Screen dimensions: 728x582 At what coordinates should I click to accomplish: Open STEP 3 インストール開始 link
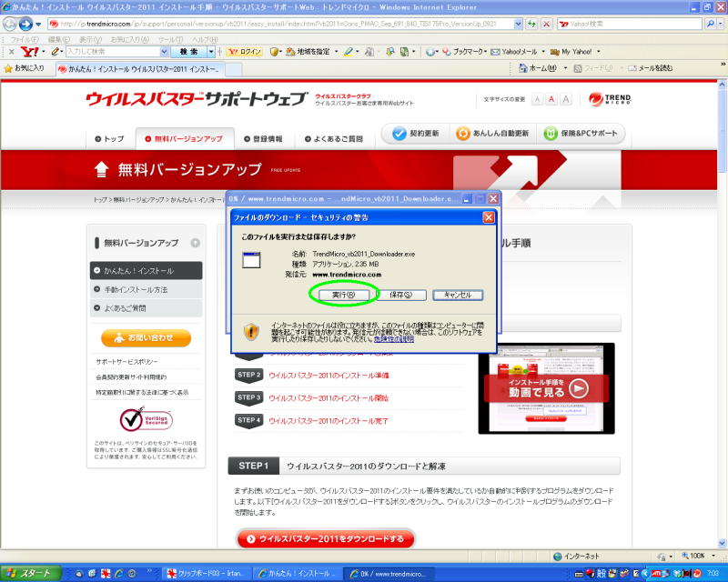tap(329, 397)
